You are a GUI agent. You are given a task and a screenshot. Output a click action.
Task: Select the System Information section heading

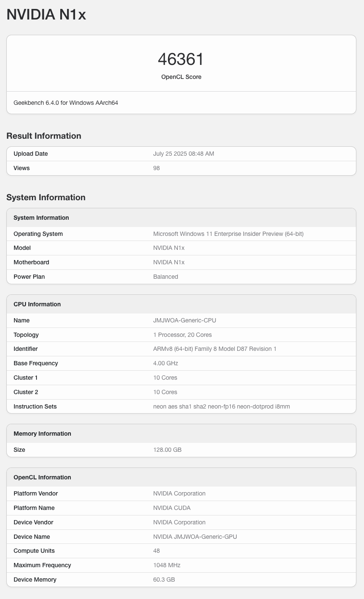(46, 197)
